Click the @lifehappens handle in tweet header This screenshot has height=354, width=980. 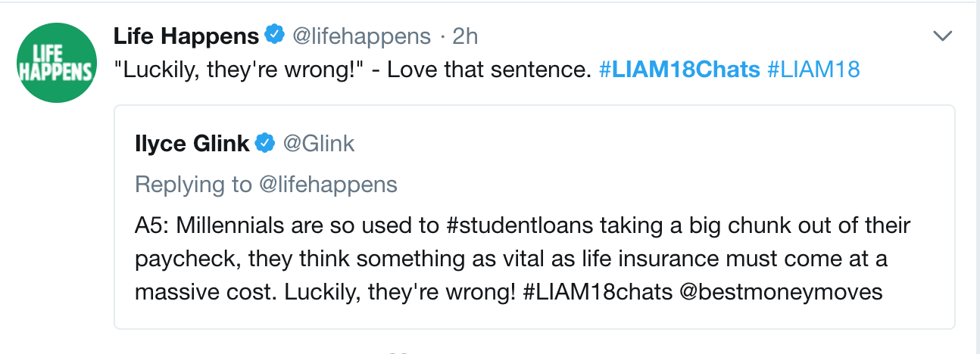[361, 36]
